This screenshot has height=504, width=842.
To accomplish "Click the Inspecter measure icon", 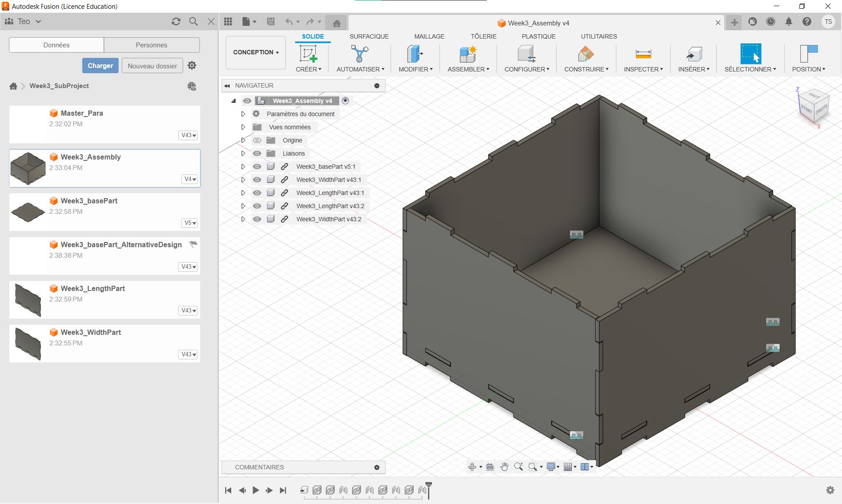I will (643, 54).
